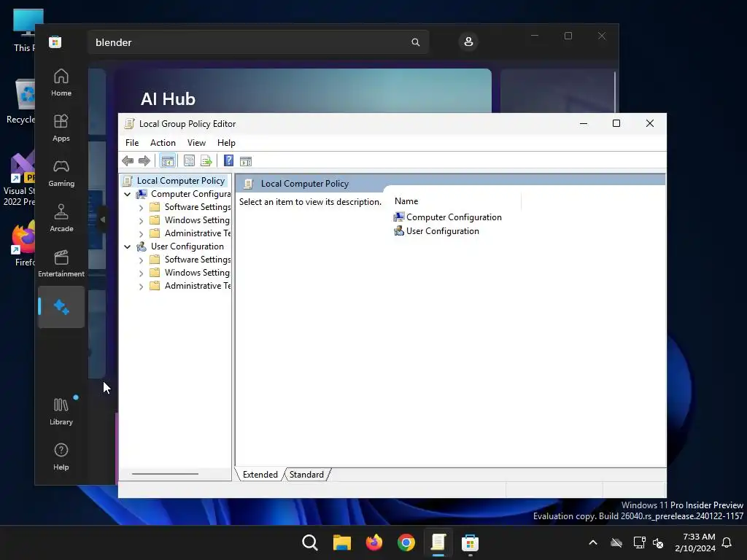Screen dimensions: 747x560
Task: Open Home in Microsoft Store sidebar
Action: 61,82
